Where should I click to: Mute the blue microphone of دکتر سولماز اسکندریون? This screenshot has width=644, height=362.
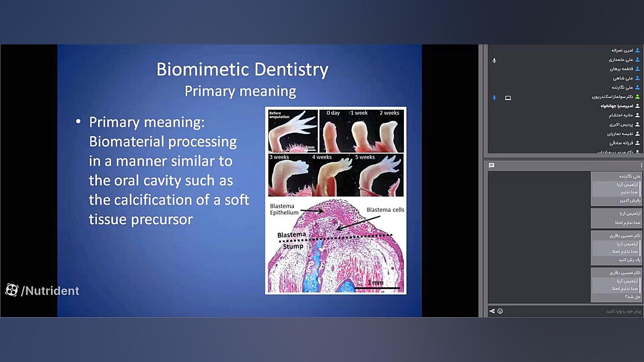click(494, 98)
